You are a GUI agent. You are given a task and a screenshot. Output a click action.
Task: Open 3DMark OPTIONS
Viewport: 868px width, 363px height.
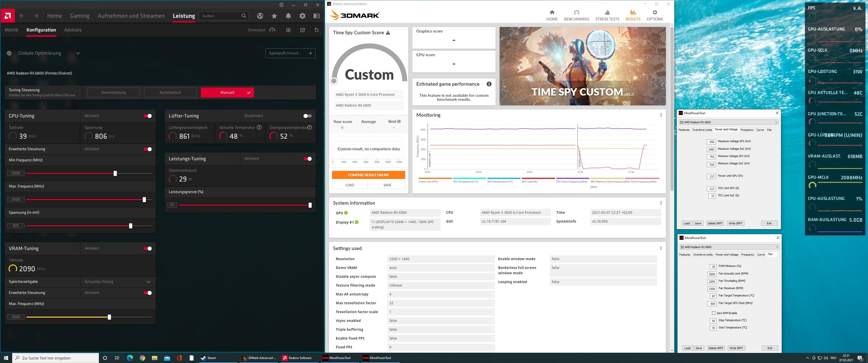tap(655, 15)
